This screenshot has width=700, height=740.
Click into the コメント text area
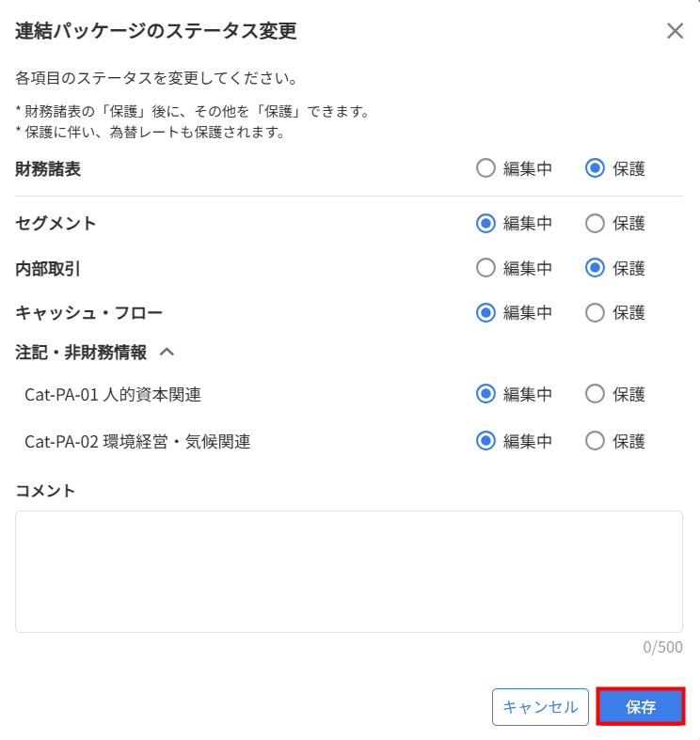point(348,571)
